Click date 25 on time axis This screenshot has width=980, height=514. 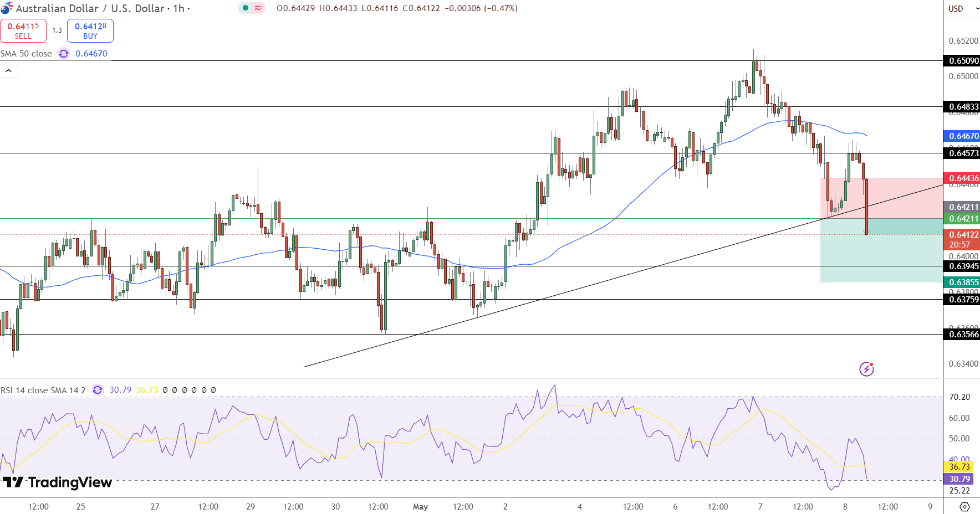[x=81, y=507]
